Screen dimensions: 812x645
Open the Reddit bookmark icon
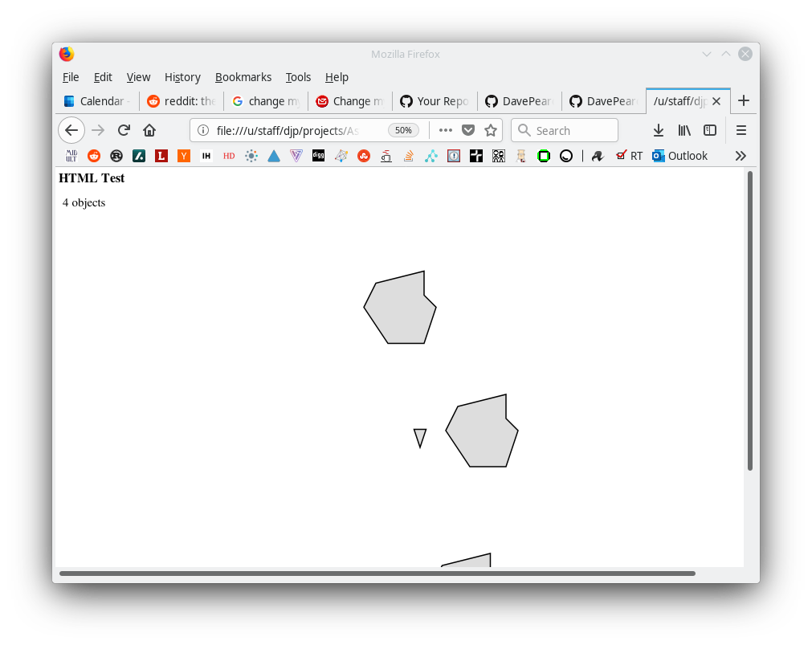94,156
